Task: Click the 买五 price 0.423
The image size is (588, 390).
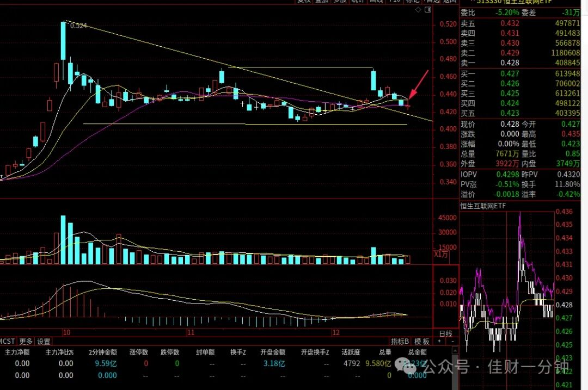Action: (510, 113)
